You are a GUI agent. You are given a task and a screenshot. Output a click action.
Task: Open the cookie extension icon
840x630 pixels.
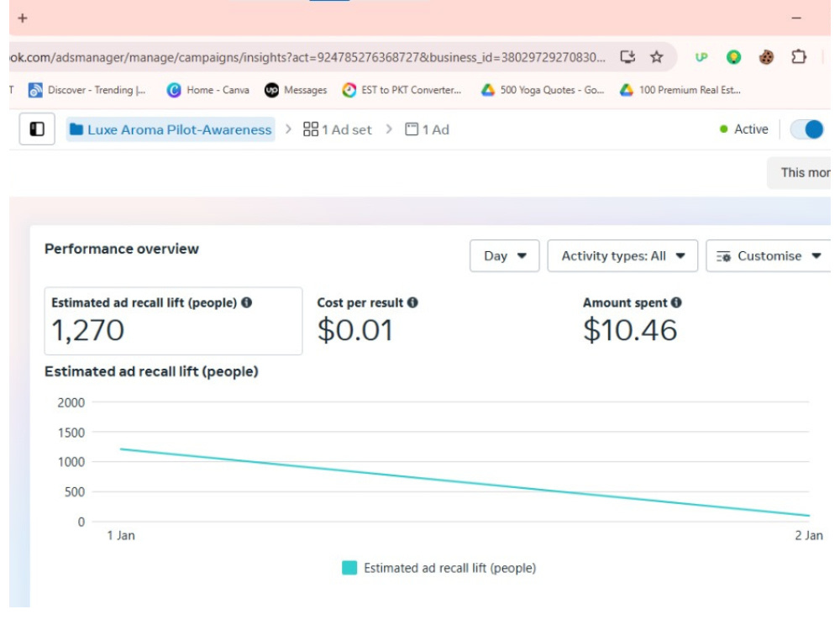[x=766, y=57]
